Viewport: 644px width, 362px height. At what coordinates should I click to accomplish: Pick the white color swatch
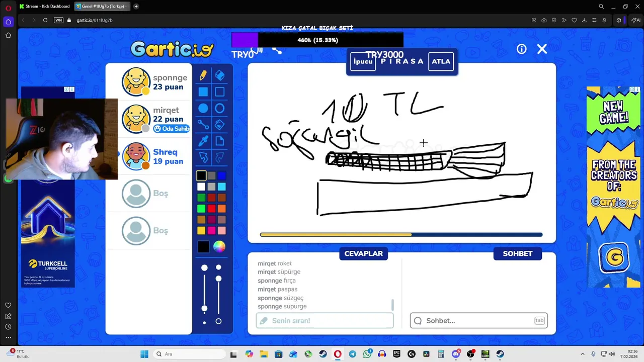point(201,187)
